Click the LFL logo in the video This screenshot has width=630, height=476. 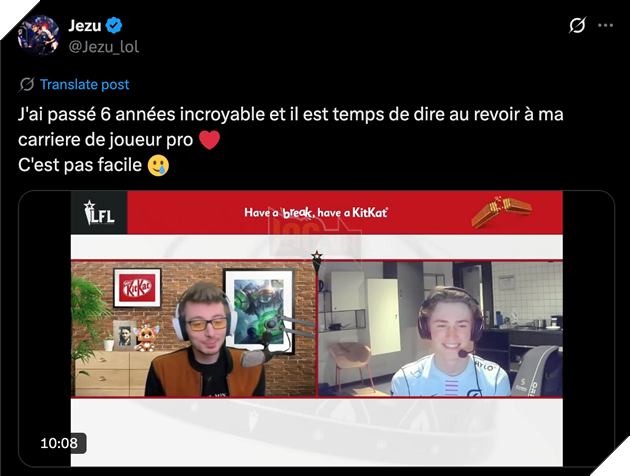[x=99, y=212]
